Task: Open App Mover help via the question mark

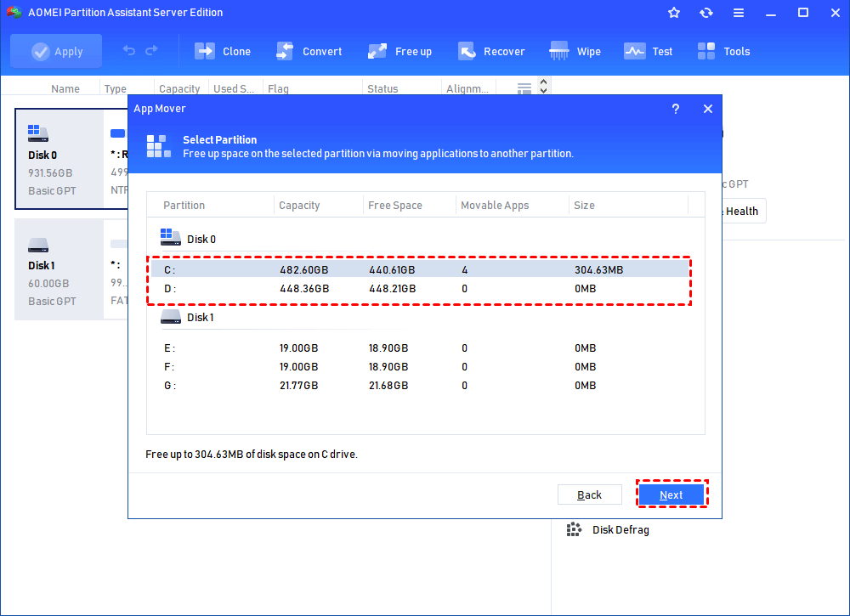Action: [x=675, y=109]
